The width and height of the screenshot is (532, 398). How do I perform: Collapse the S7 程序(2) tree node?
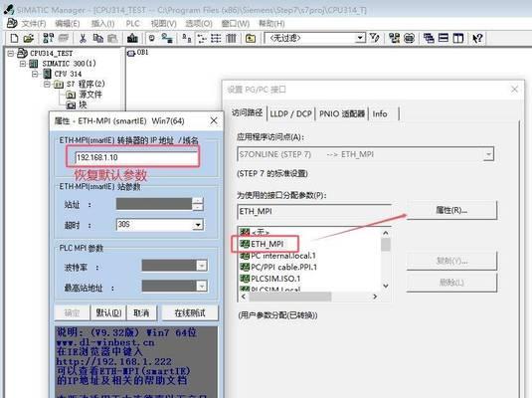[x=47, y=84]
